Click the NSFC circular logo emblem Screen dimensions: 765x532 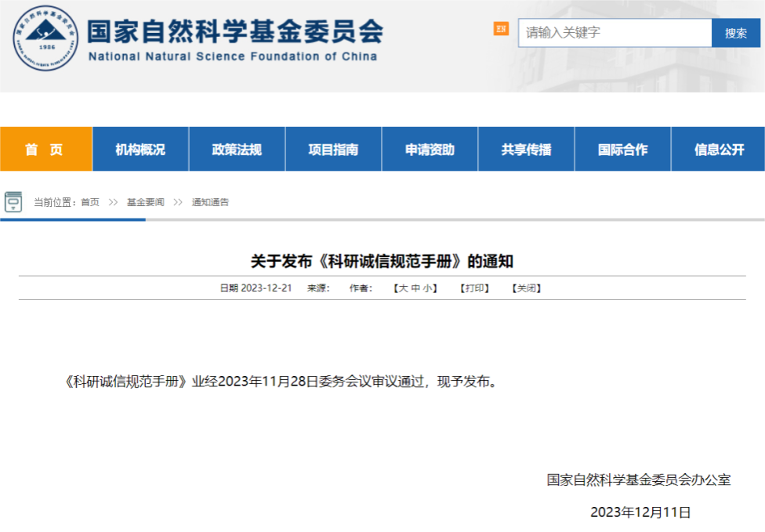pyautogui.click(x=45, y=38)
